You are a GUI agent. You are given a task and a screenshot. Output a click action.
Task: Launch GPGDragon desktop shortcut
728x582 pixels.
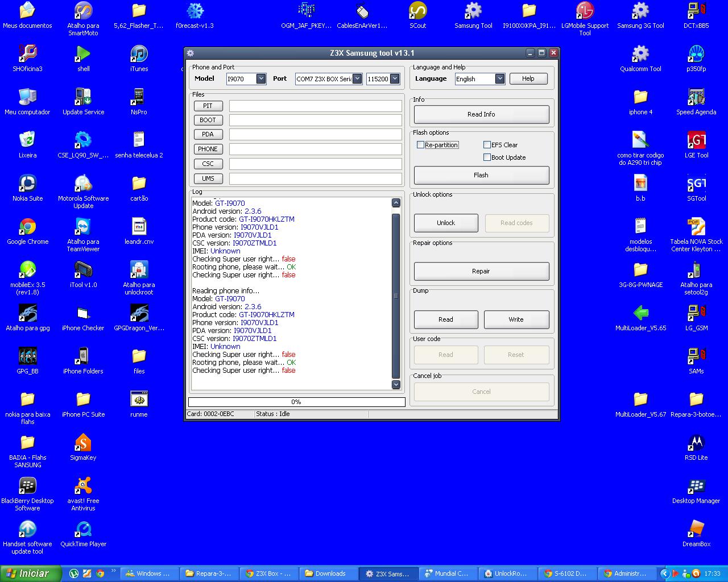(x=139, y=318)
